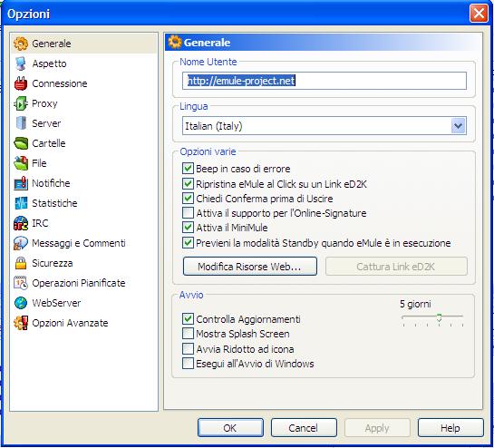This screenshot has width=494, height=448.
Task: Disable Beep in caso di errore
Action: (188, 169)
